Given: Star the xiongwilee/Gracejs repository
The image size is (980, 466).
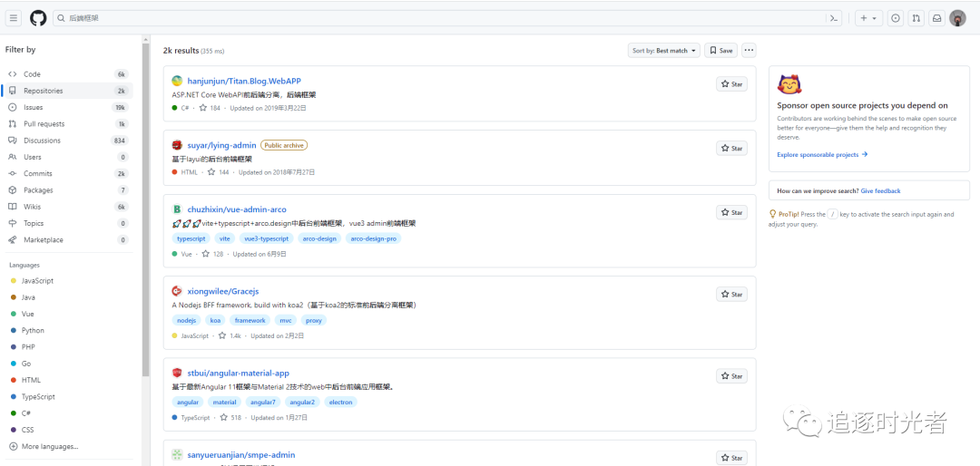Looking at the screenshot, I should point(731,294).
